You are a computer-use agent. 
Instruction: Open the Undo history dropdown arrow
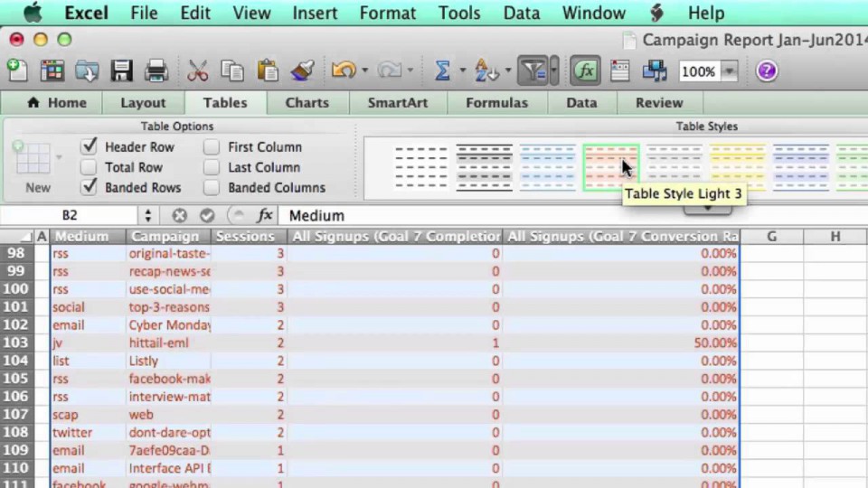tap(364, 70)
